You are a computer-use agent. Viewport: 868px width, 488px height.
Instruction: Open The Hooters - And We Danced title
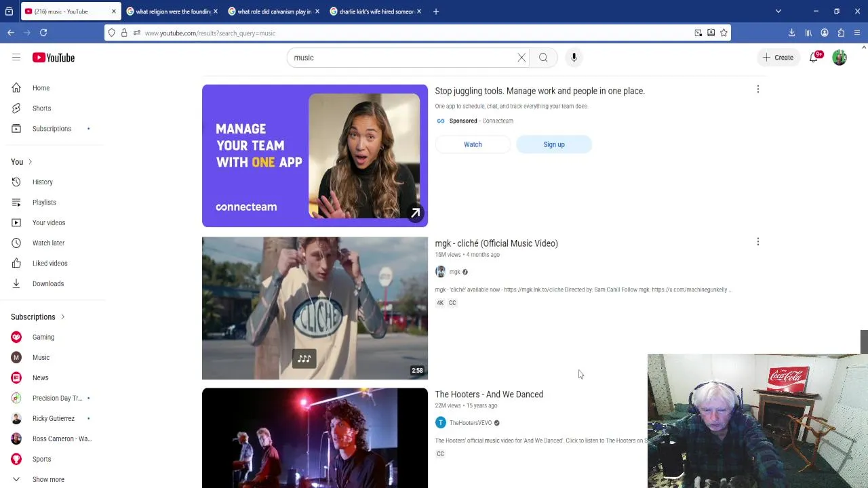click(x=489, y=394)
